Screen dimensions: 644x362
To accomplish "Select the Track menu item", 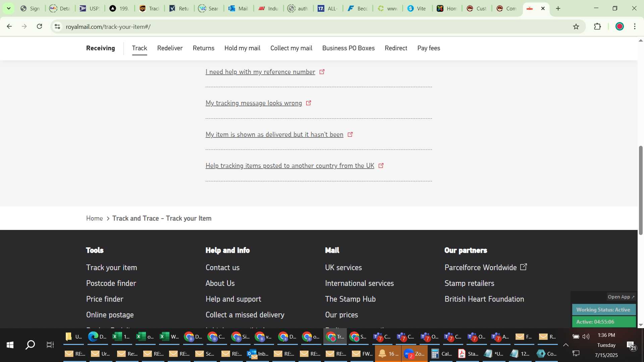I will pyautogui.click(x=140, y=48).
